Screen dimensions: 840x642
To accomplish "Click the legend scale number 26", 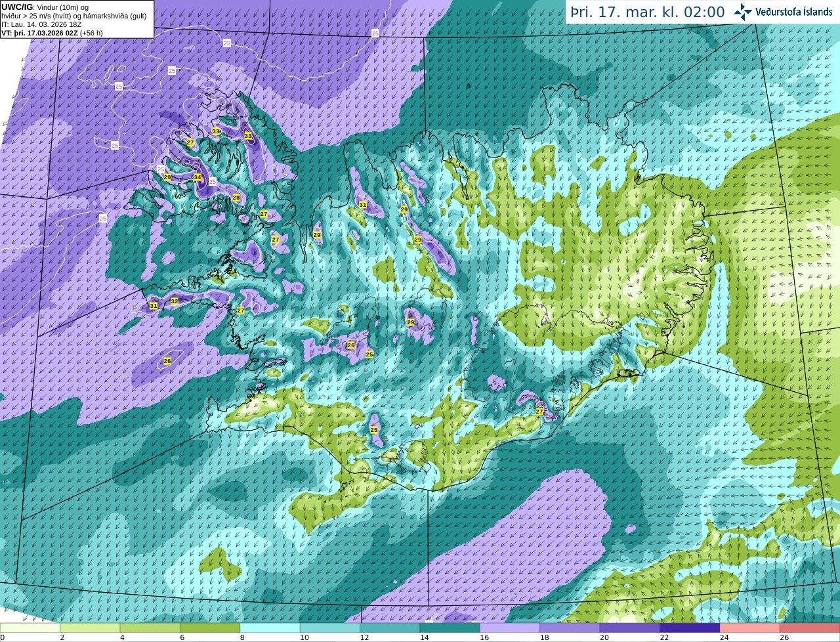I will click(x=784, y=637).
